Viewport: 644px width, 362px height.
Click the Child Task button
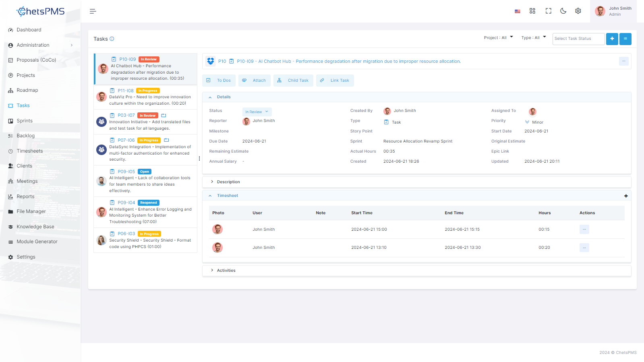(293, 81)
